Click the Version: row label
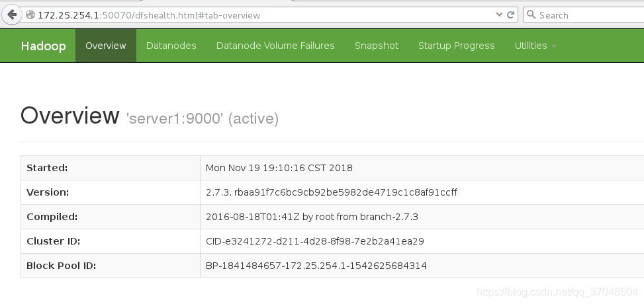 [48, 192]
